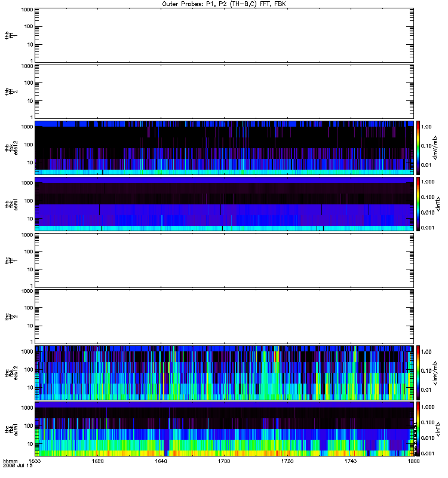The width and height of the screenshot is (448, 478).
Task: Click the 1600 time axis label
Action: pyautogui.click(x=35, y=461)
